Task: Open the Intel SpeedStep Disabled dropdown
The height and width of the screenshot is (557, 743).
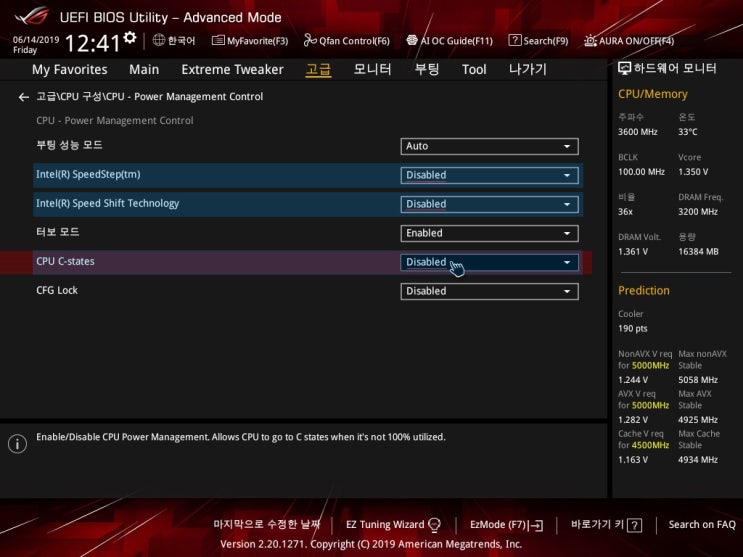Action: coord(489,175)
